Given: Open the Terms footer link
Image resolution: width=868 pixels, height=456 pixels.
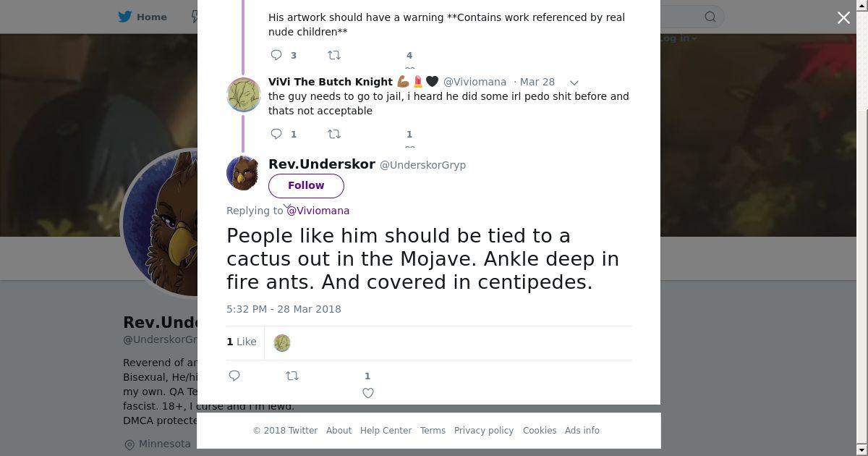Looking at the screenshot, I should (x=433, y=431).
